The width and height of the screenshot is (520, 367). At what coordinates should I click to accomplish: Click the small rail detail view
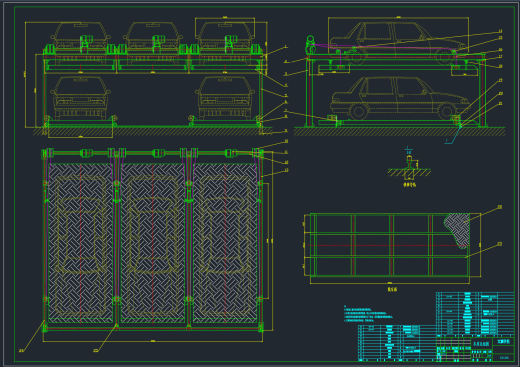[409, 166]
